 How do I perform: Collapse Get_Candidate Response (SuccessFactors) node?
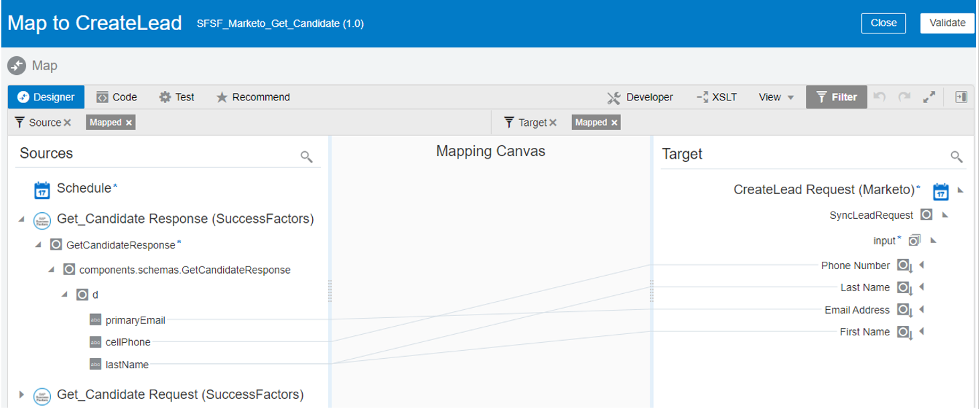click(21, 219)
